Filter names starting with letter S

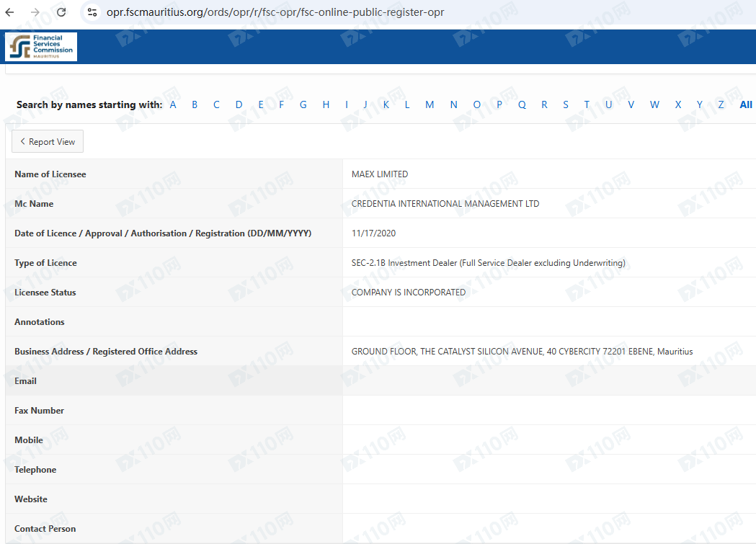566,104
